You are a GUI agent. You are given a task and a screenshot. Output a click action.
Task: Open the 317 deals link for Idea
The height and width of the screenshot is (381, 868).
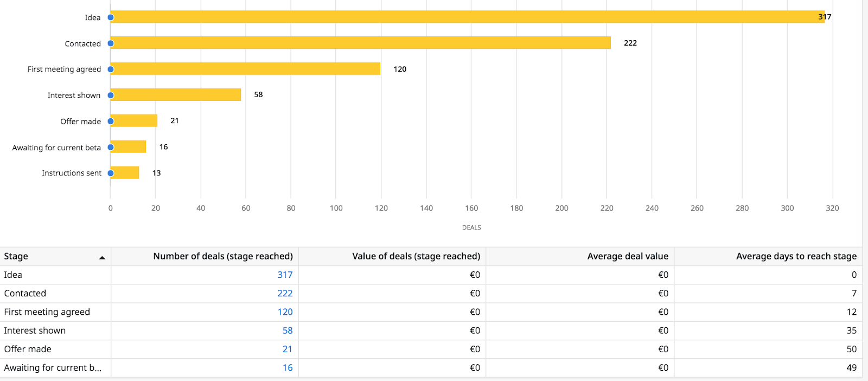point(285,275)
